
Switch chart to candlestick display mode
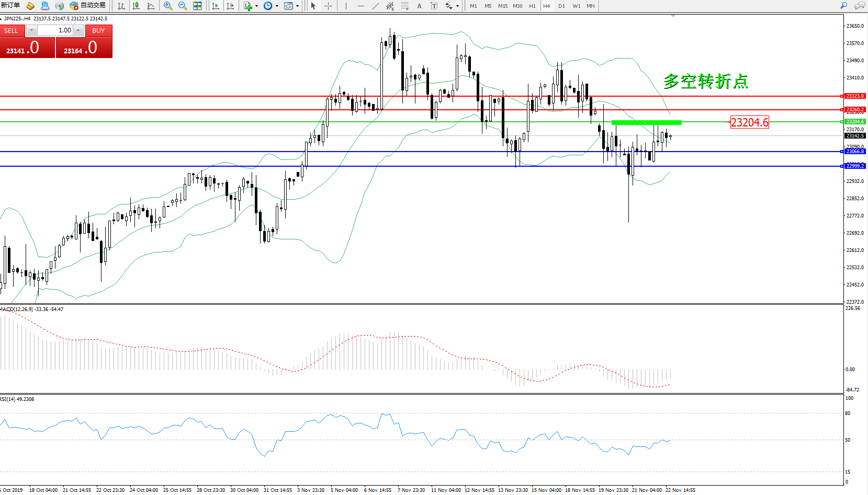coord(136,6)
